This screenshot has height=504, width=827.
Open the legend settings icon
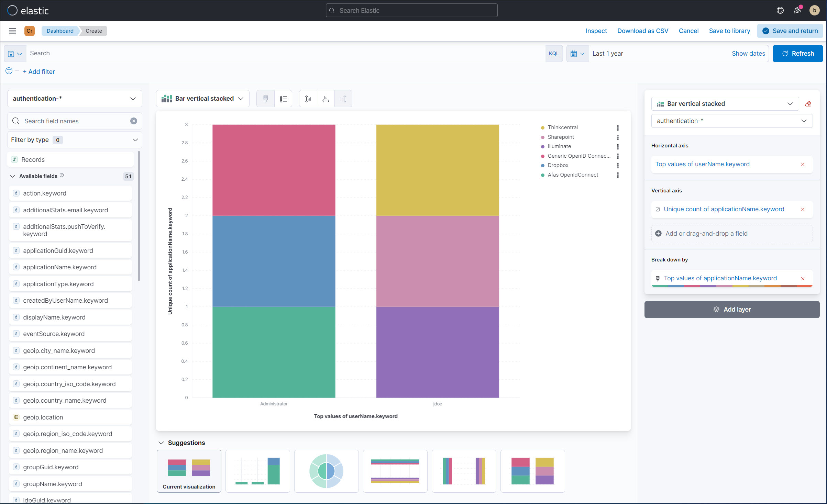pos(283,99)
